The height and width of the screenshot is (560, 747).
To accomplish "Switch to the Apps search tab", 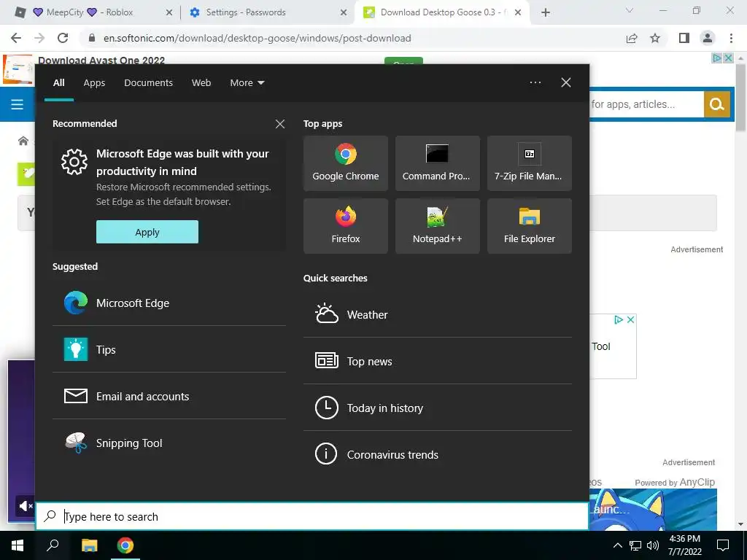I will [x=94, y=83].
